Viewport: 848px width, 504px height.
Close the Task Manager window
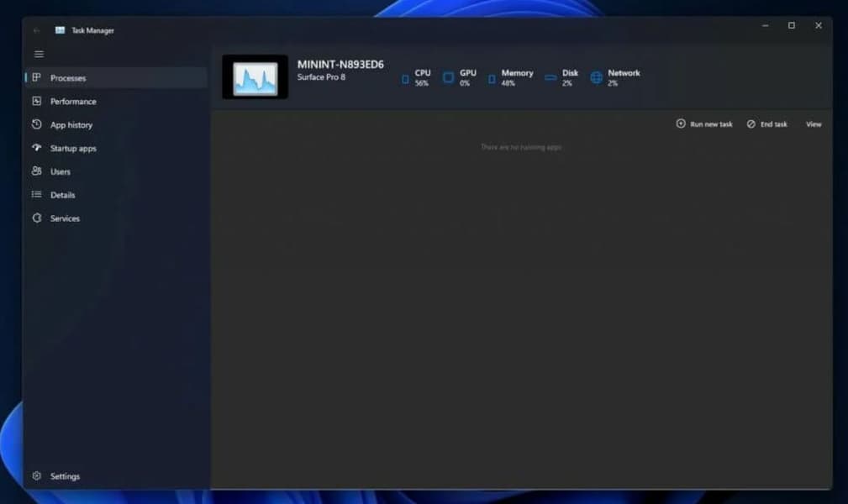coord(819,25)
